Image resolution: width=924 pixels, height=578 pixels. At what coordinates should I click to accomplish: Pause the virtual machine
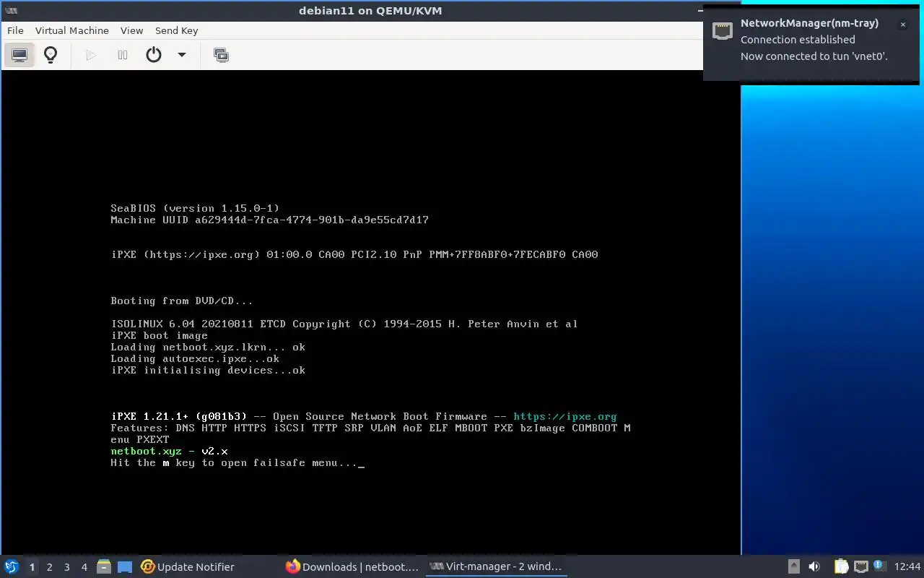[x=123, y=55]
